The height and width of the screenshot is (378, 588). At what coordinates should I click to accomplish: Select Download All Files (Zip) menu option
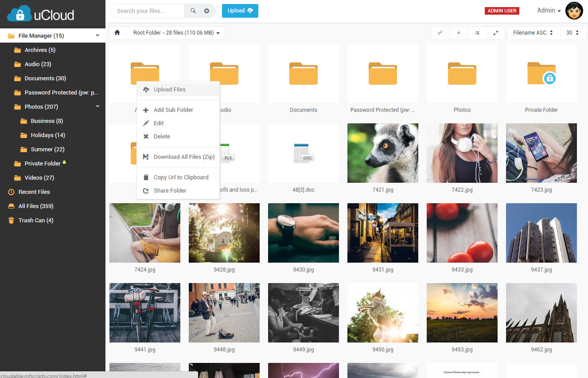(183, 157)
